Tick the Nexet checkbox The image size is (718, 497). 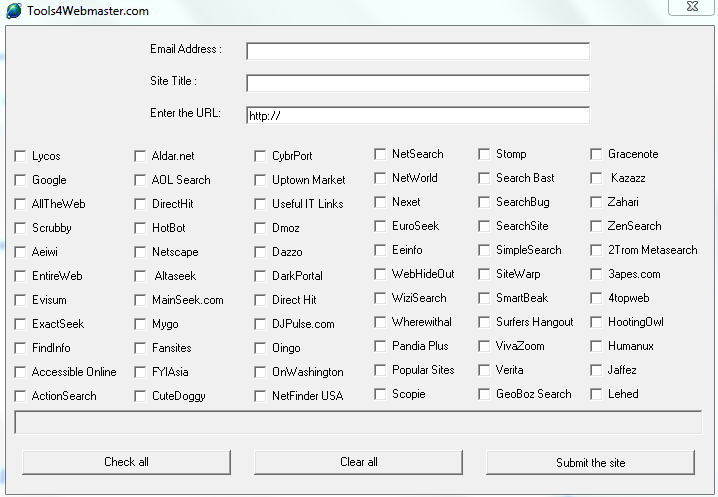pos(380,202)
